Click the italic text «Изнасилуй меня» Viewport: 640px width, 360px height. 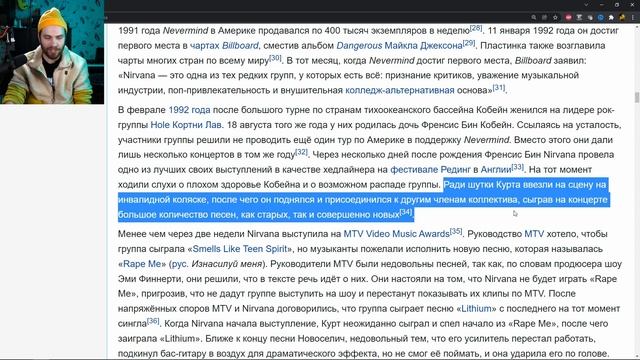click(227, 264)
